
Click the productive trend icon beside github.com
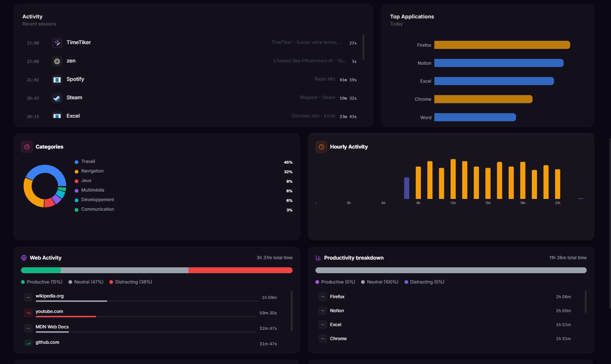click(x=28, y=343)
